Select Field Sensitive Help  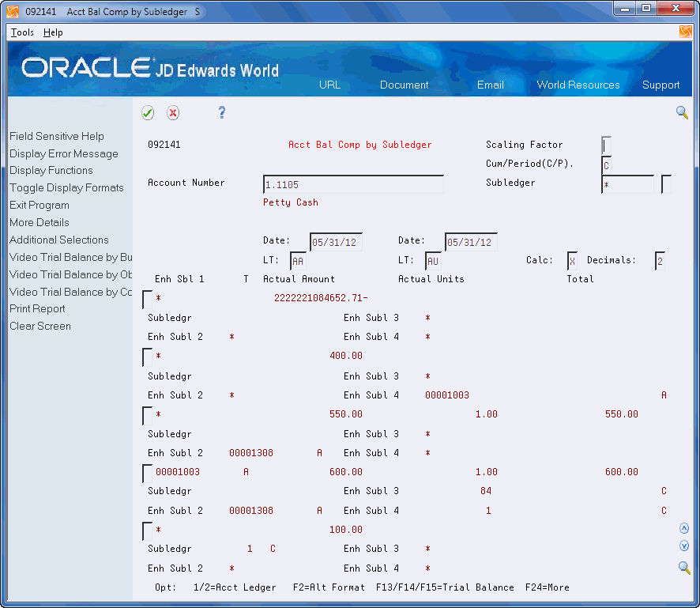point(57,136)
